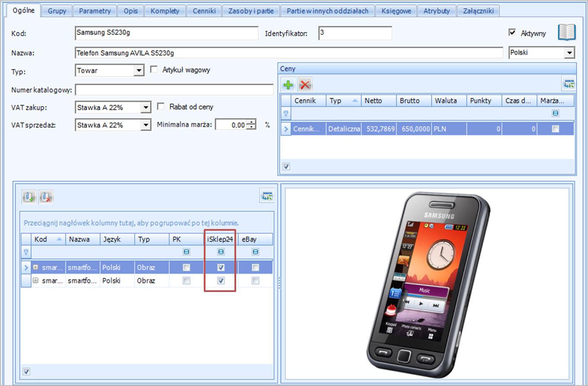Screen dimensions: 588x386
Task: Open the Atrybuty tab
Action: click(436, 11)
